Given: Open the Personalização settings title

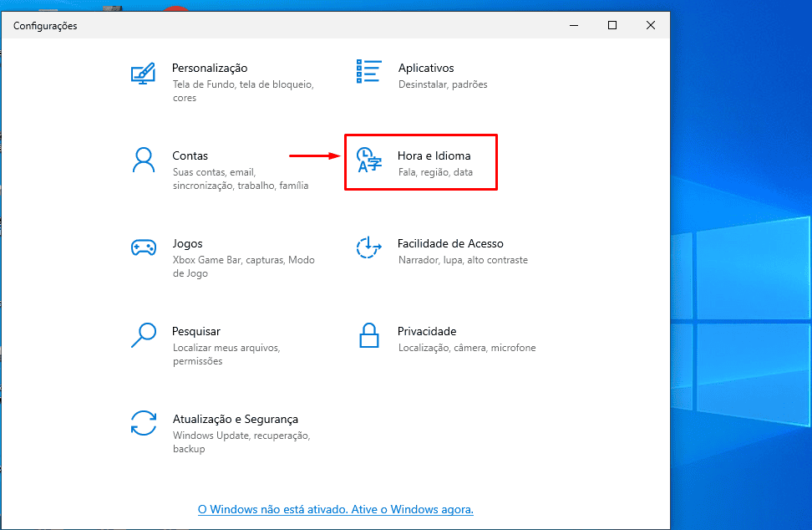Looking at the screenshot, I should tap(210, 68).
